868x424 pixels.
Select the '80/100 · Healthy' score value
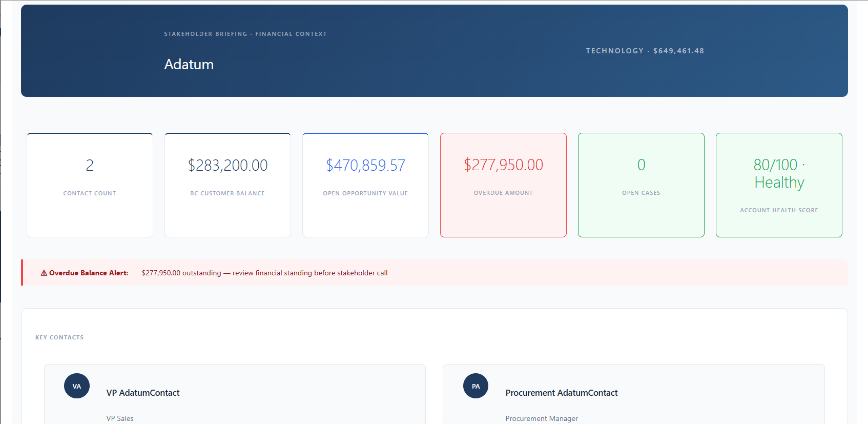click(x=779, y=173)
